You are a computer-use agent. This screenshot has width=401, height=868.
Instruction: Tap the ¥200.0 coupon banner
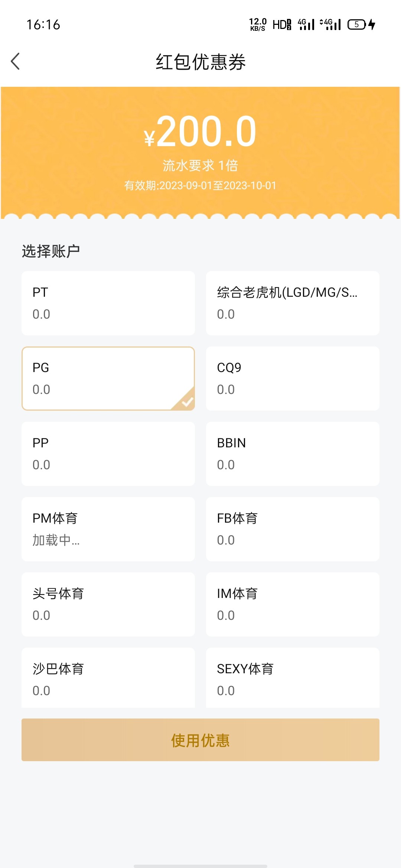(x=200, y=132)
